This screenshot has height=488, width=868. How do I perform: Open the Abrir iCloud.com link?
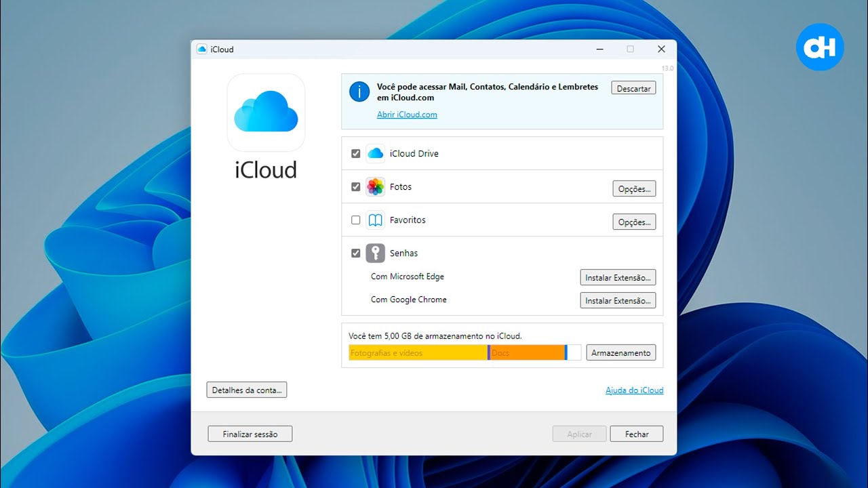click(x=407, y=115)
